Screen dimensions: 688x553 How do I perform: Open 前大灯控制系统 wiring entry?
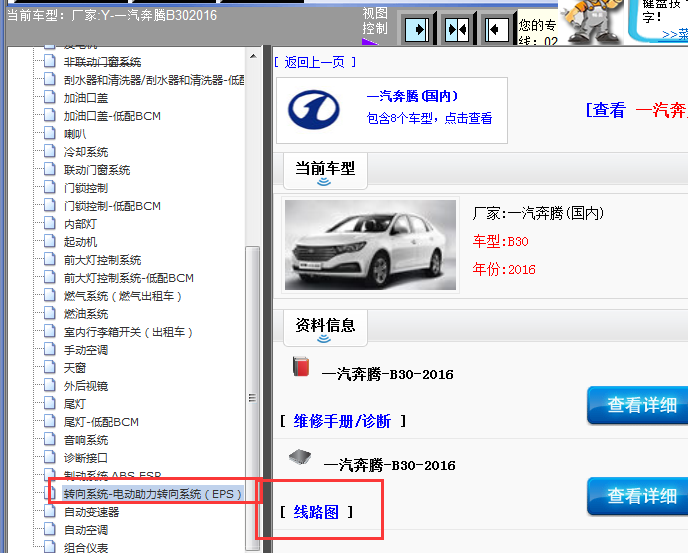[102, 260]
